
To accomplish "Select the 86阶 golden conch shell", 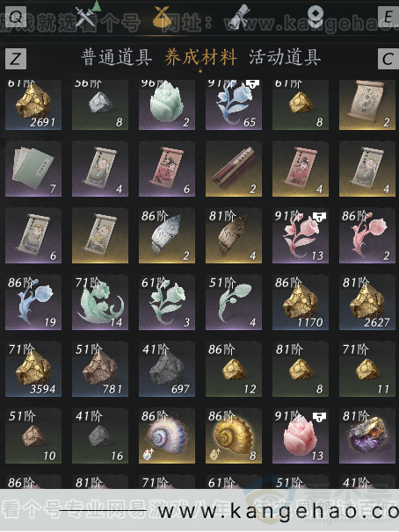I will (234, 436).
